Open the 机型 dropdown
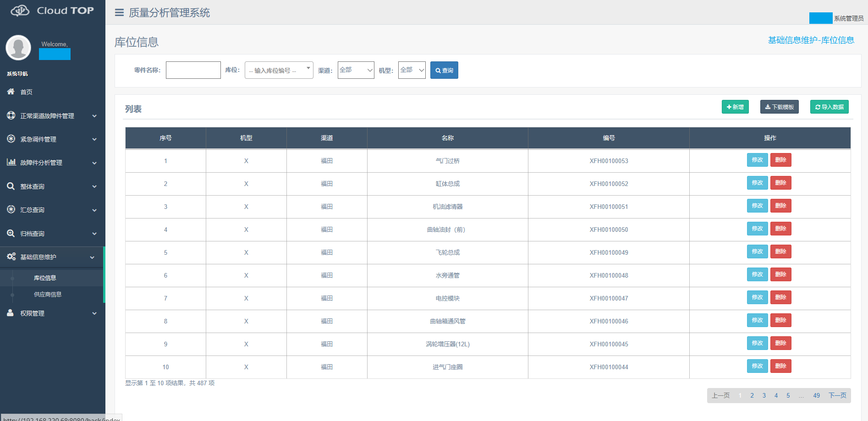Image resolution: width=868 pixels, height=421 pixels. [x=412, y=70]
